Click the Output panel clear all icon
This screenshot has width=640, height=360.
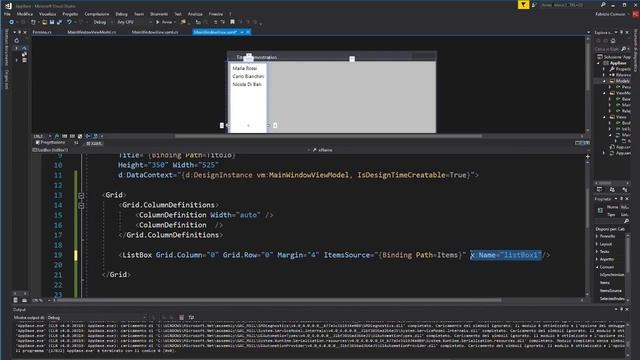[x=182, y=317]
